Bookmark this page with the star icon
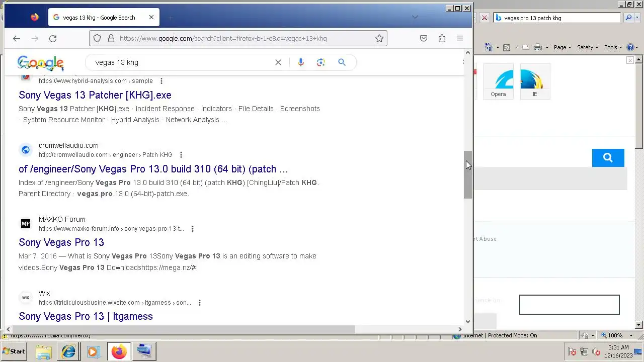Image resolution: width=644 pixels, height=362 pixels. tap(379, 38)
